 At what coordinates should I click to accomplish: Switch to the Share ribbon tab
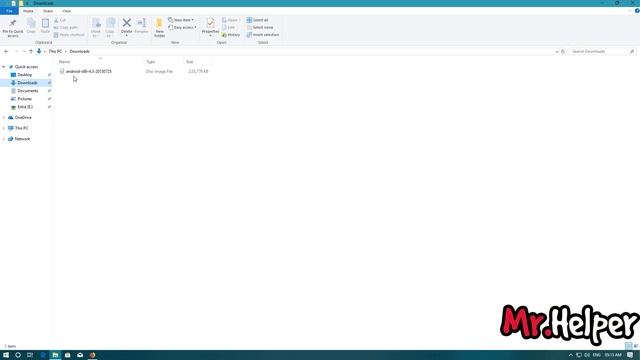coord(48,11)
